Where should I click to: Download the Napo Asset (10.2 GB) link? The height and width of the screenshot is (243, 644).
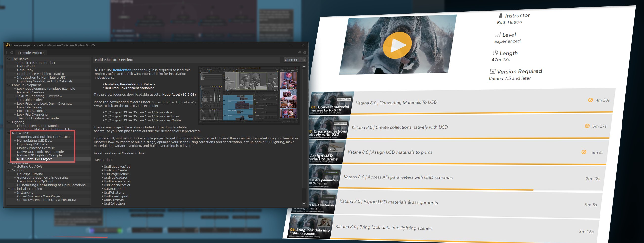point(179,95)
